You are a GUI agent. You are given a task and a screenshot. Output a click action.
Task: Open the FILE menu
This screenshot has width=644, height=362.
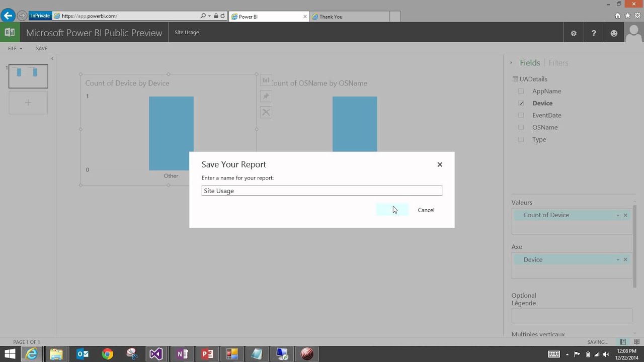point(15,49)
